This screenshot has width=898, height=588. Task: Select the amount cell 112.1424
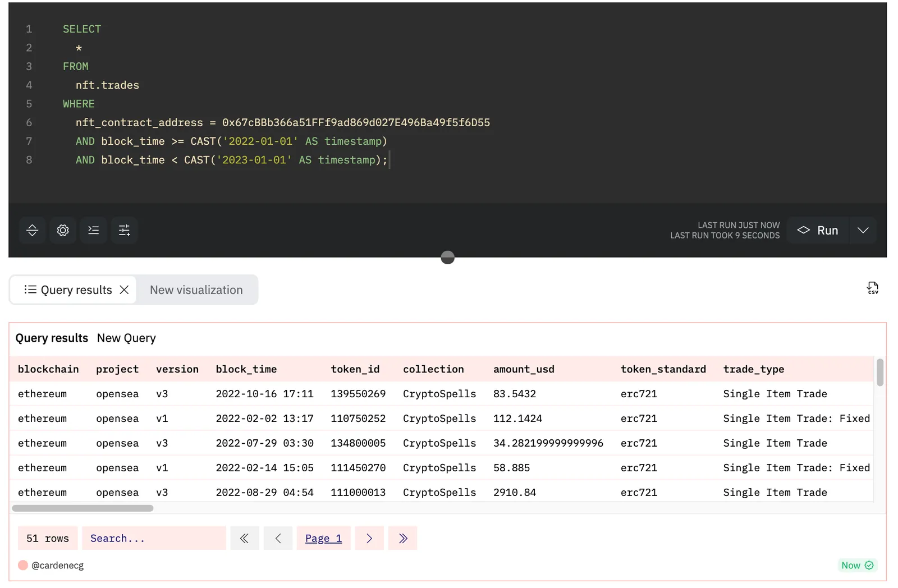[x=517, y=419]
